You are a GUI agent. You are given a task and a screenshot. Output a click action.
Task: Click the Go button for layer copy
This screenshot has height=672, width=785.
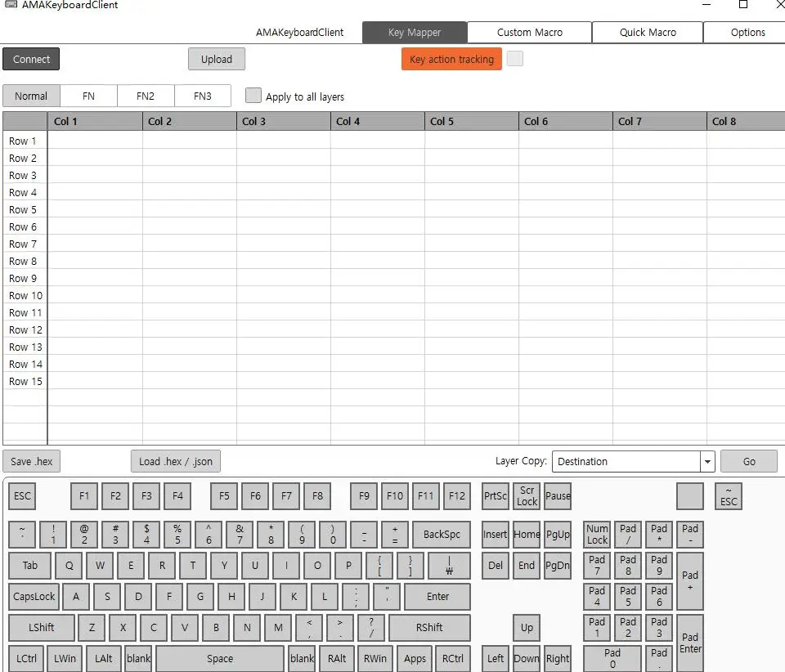click(x=749, y=461)
